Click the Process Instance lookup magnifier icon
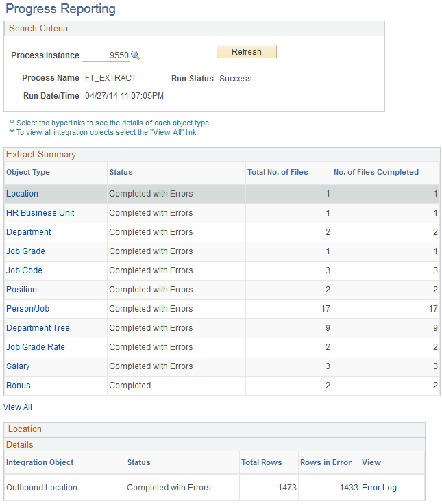 (x=136, y=55)
